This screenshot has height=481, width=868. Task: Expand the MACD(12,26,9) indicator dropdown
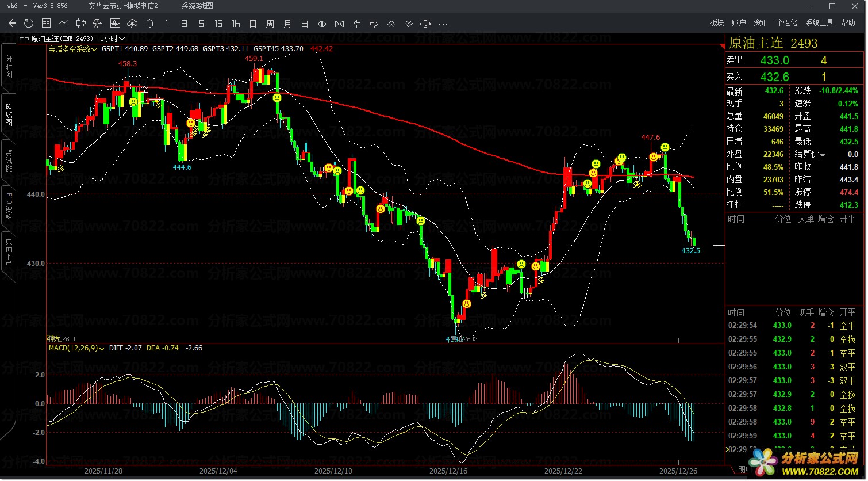tap(75, 348)
